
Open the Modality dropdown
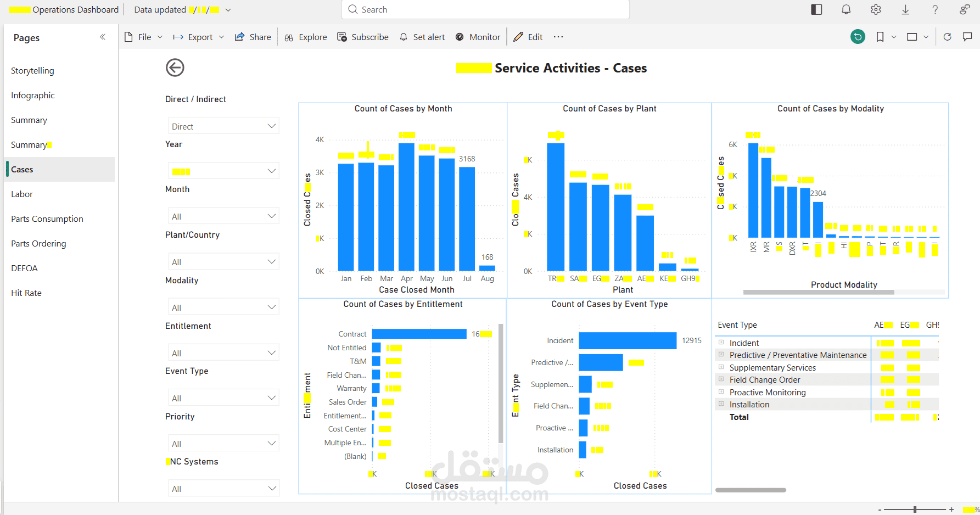click(x=223, y=307)
